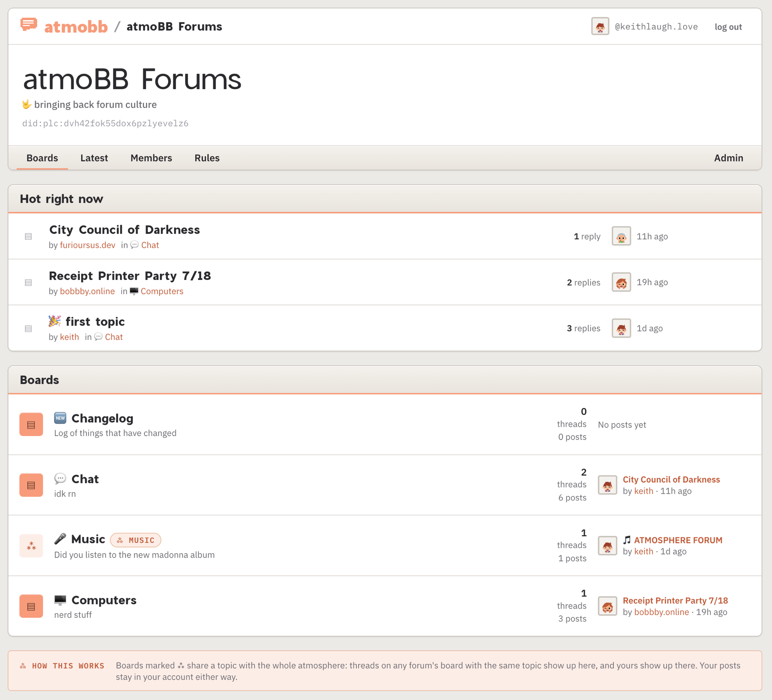
Task: Open Receipt Printer Party 7/18 hot thread
Action: (130, 276)
